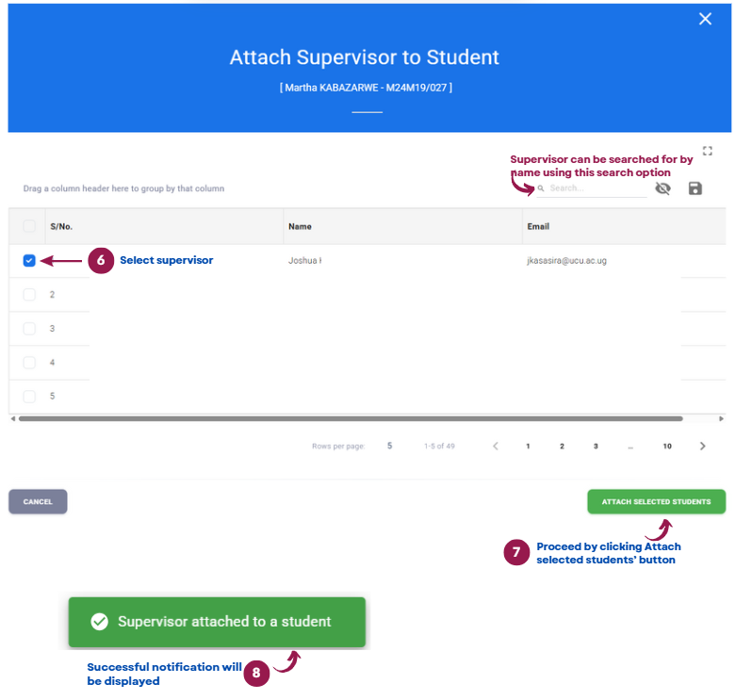Toggle the hidden columns eye icon

(x=662, y=188)
